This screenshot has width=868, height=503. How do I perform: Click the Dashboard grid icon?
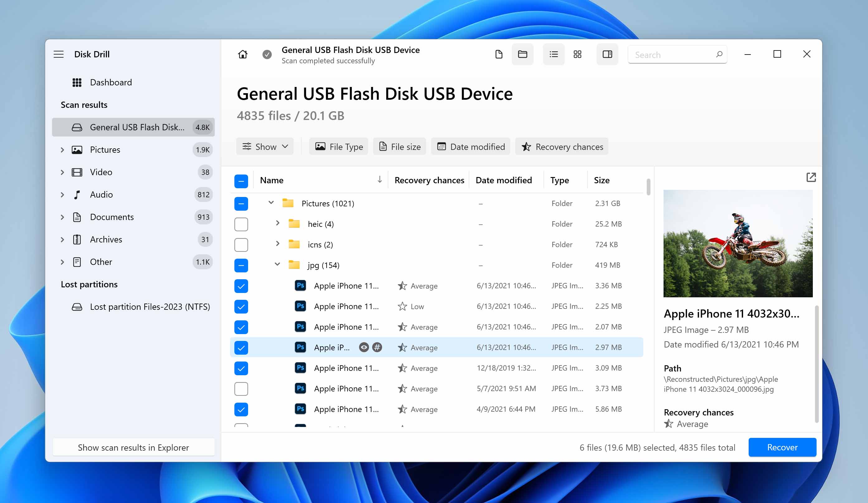tap(77, 82)
